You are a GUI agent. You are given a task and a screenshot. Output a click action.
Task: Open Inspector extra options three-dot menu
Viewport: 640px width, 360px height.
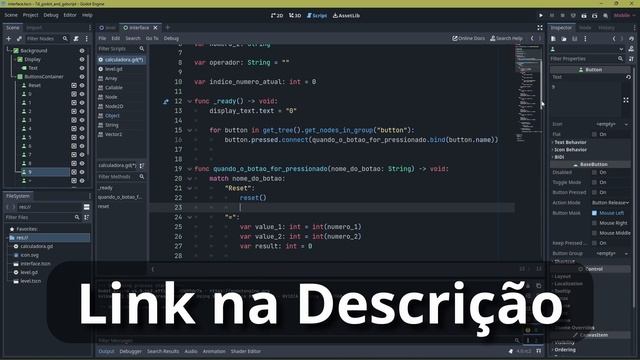point(585,39)
